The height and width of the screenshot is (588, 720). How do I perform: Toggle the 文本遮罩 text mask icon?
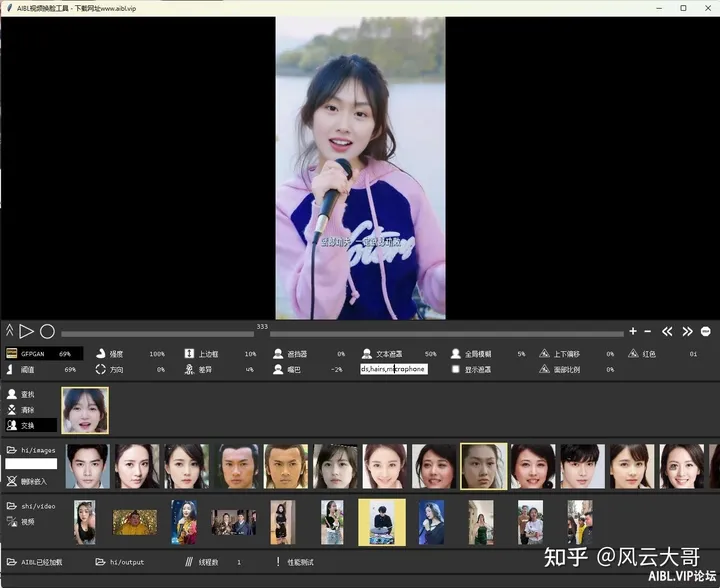click(x=366, y=353)
